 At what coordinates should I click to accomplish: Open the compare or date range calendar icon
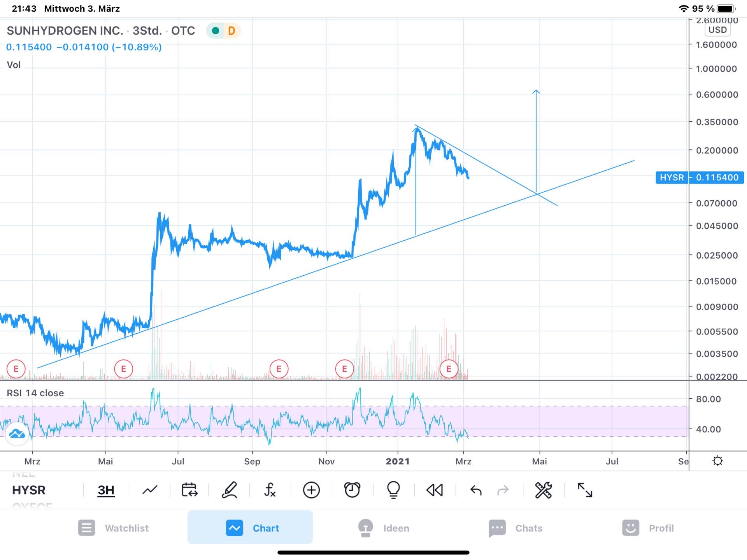pos(189,490)
